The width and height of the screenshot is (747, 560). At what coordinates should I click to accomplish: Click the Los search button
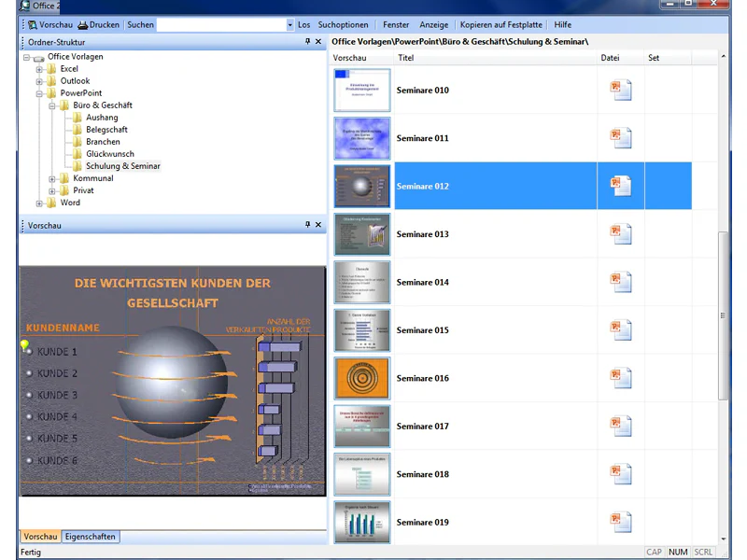click(304, 25)
